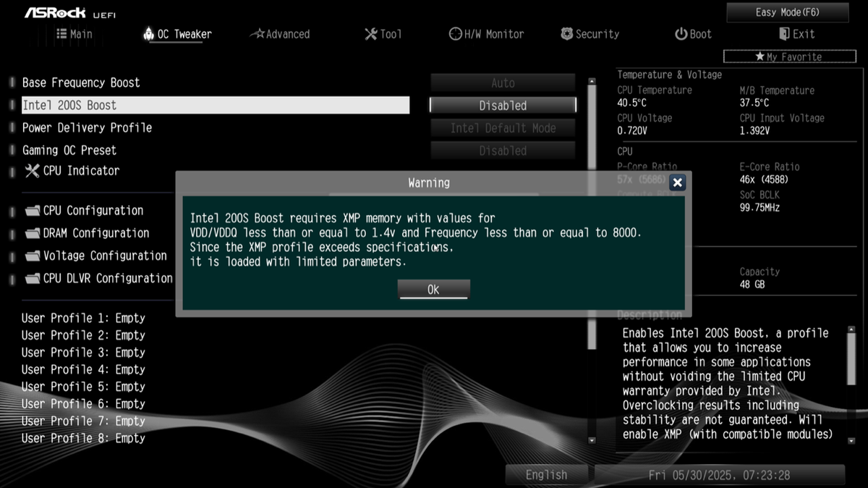Click the Main tab list icon
The height and width of the screenshot is (488, 868).
[61, 33]
